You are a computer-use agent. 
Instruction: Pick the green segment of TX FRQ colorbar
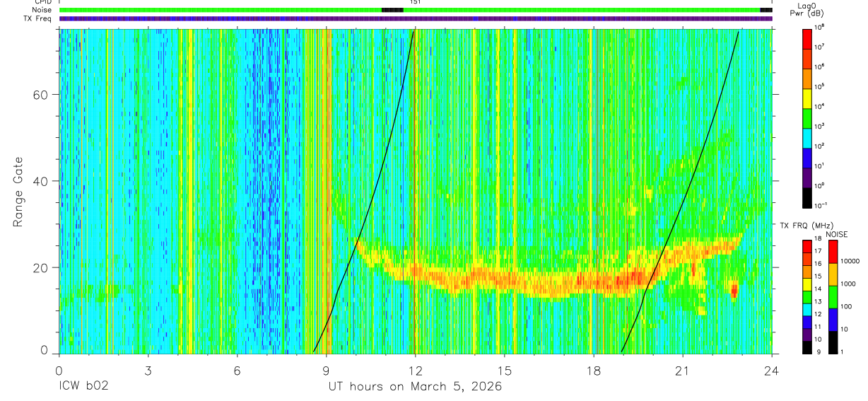pos(807,297)
